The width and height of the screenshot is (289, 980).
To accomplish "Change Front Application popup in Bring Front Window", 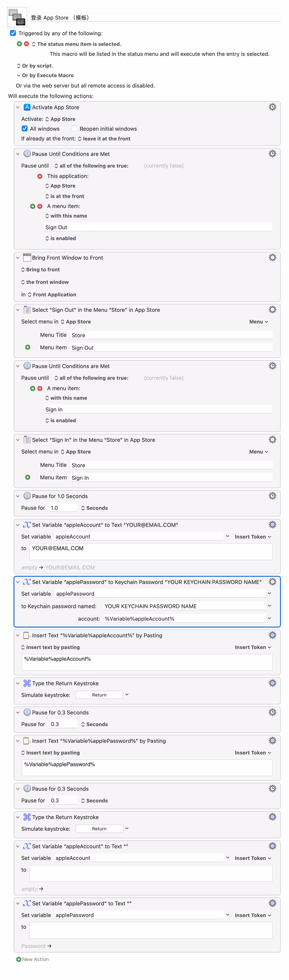I will click(x=52, y=295).
